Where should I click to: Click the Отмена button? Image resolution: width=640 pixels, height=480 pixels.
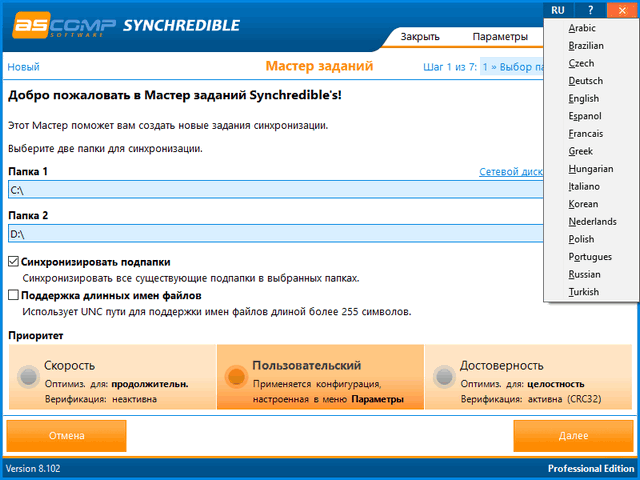[x=67, y=436]
